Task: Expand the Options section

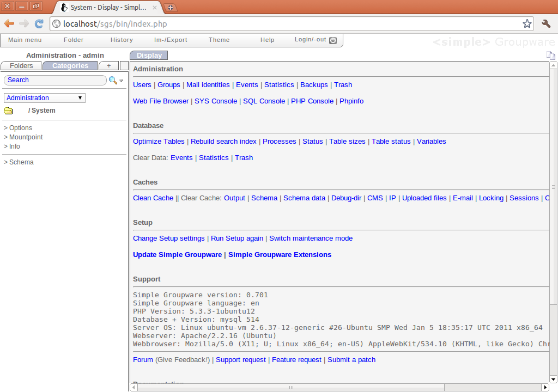Action: tap(18, 128)
